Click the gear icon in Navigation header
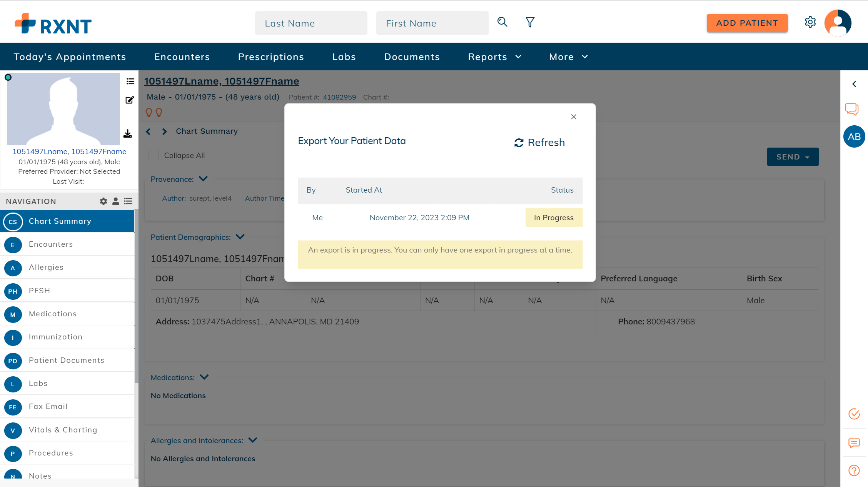 (103, 201)
